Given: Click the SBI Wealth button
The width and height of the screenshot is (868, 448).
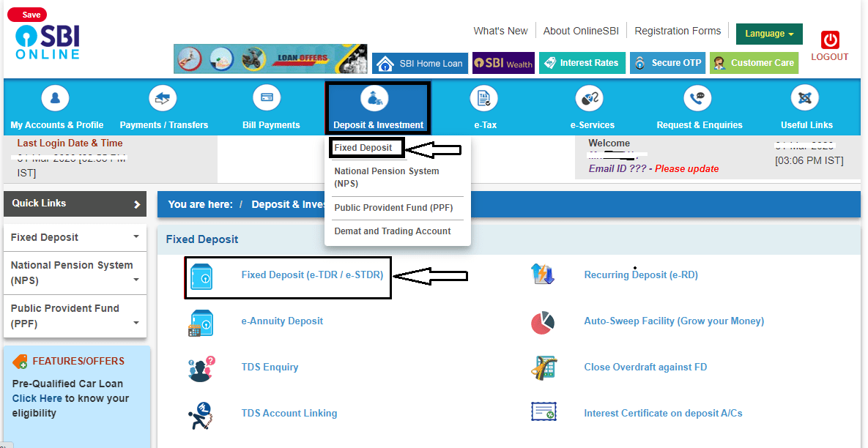Looking at the screenshot, I should [x=503, y=63].
